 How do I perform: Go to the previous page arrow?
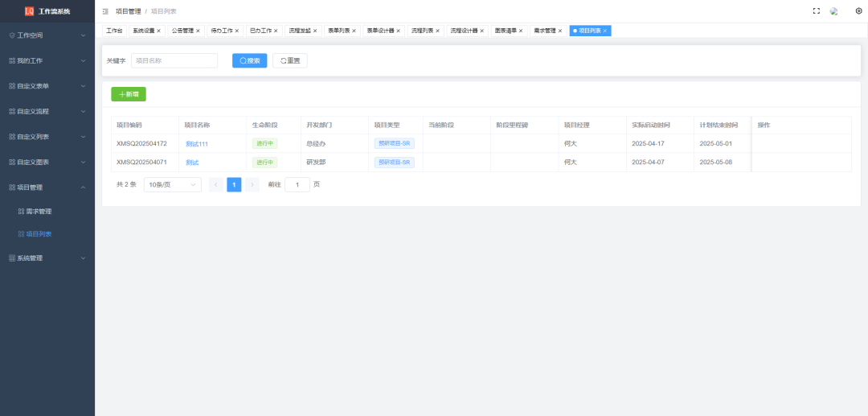[216, 185]
